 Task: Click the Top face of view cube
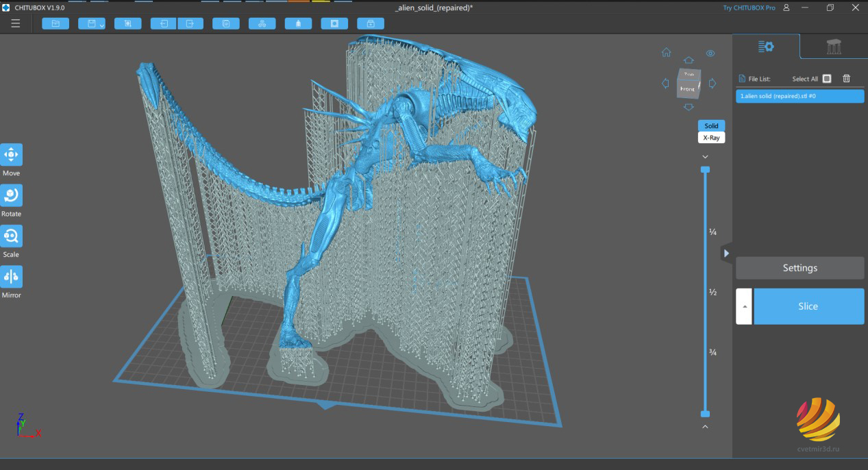click(x=689, y=74)
